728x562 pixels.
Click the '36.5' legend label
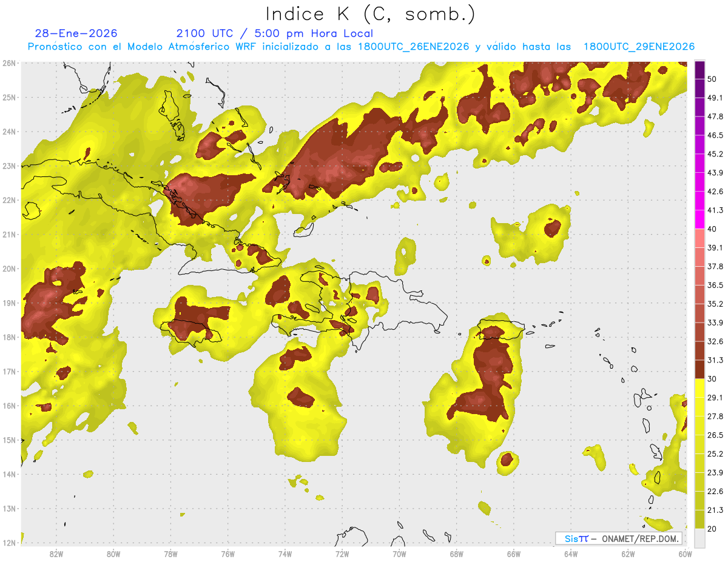point(715,286)
